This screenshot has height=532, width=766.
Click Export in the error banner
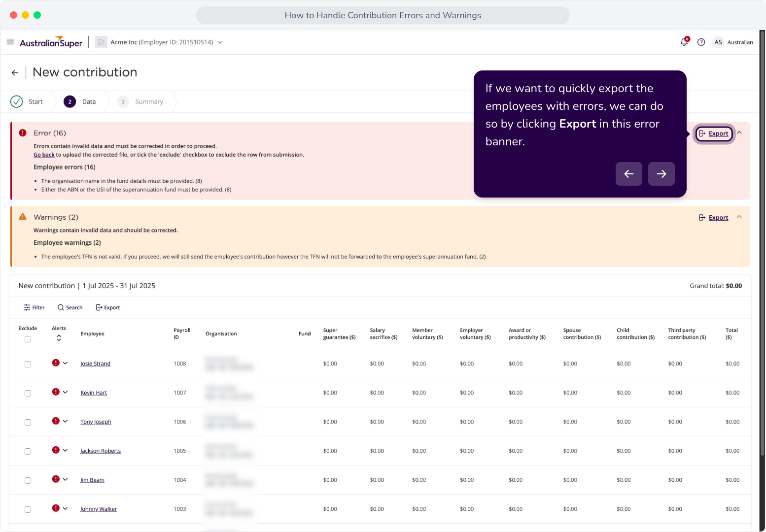click(x=714, y=133)
